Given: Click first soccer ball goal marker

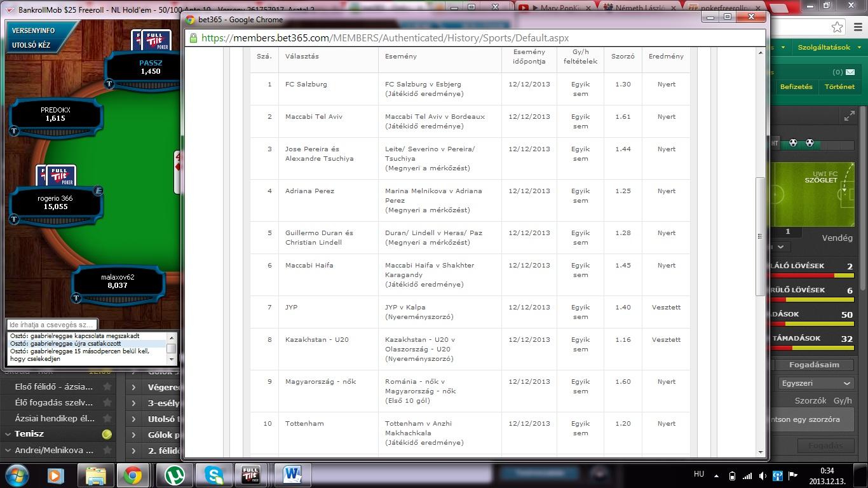Looking at the screenshot, I should [793, 143].
